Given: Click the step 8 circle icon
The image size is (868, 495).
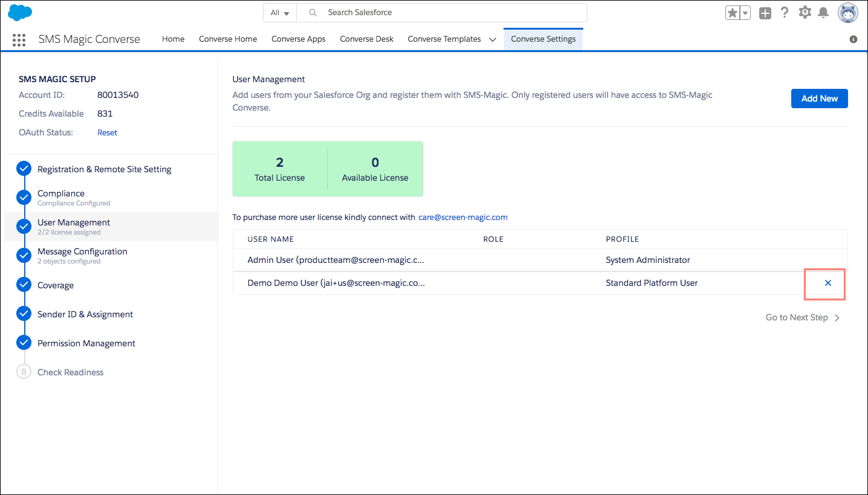Looking at the screenshot, I should (x=24, y=372).
